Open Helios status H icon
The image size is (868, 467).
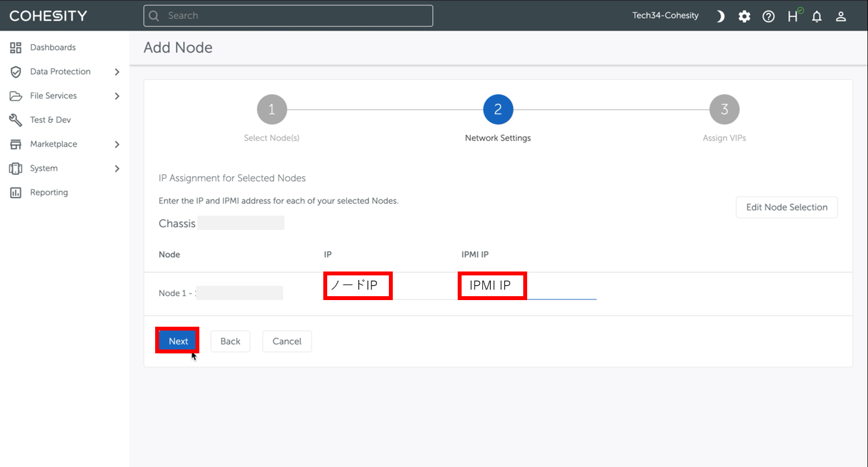tap(794, 16)
